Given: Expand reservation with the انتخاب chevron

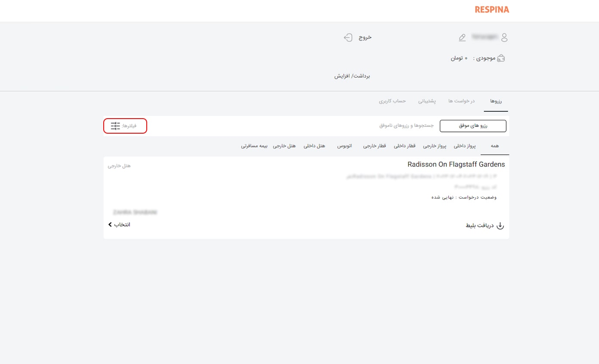Looking at the screenshot, I should tap(111, 225).
